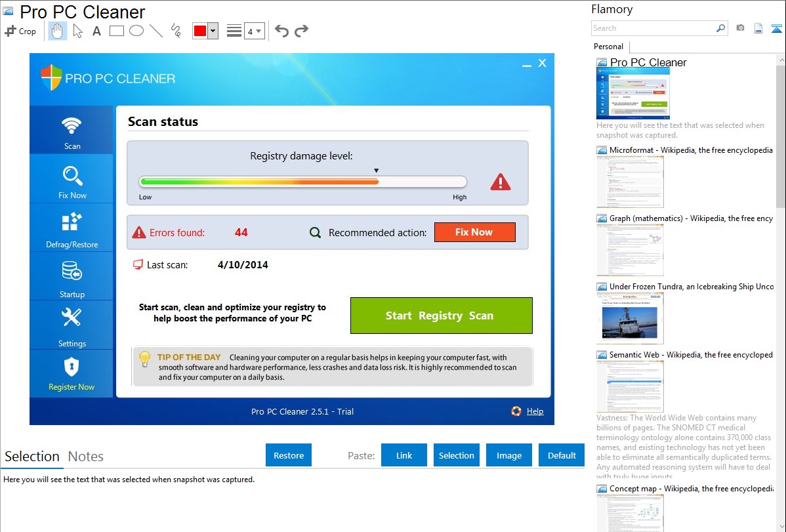Click the Pro PC Cleaner 2.5.1 - Trial text
The height and width of the screenshot is (532, 786).
pos(302,412)
